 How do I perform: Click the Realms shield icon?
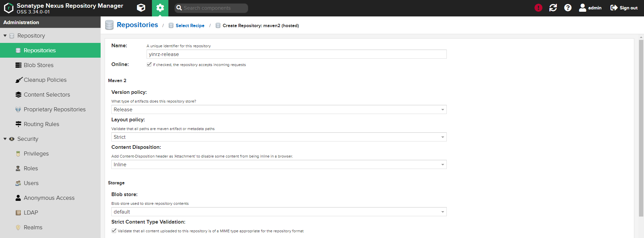pos(18,227)
